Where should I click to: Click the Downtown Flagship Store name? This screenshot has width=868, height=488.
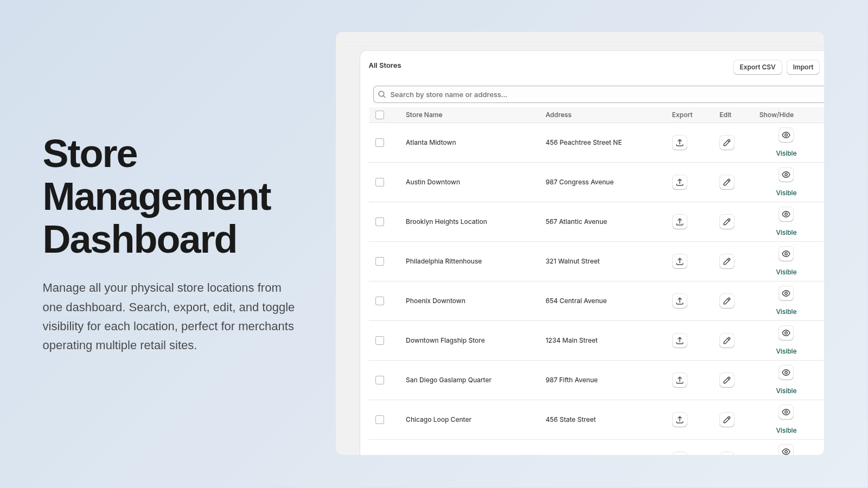point(445,341)
